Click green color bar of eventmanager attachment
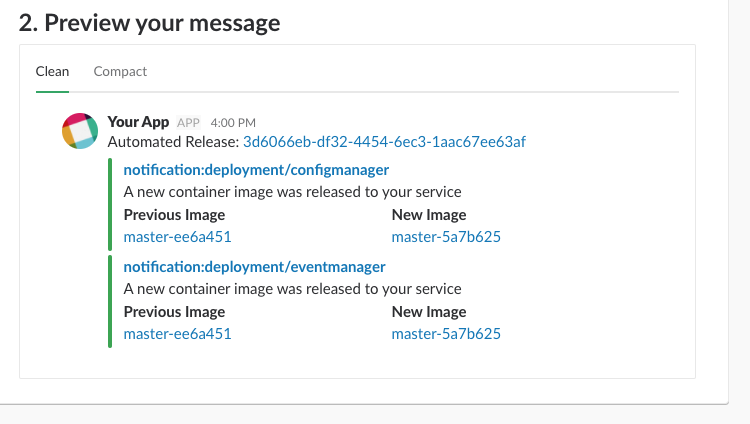Screen dimensions: 750x424 (x=110, y=301)
